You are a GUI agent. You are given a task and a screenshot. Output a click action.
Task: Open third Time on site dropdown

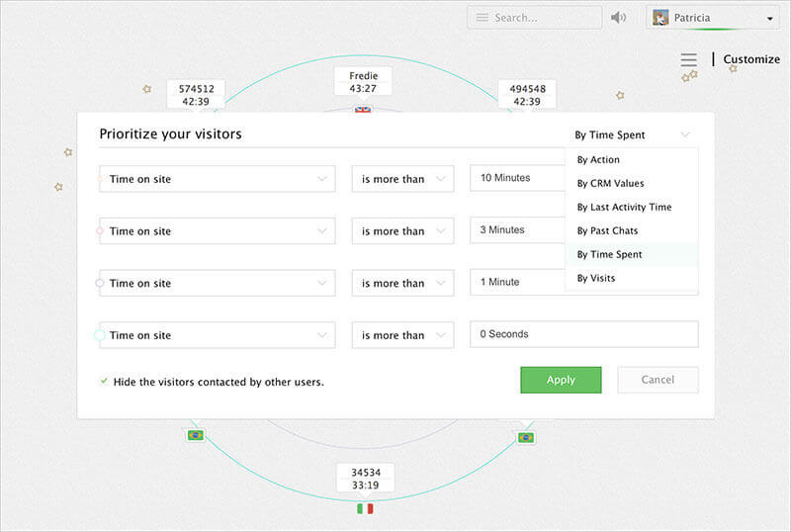coord(218,283)
